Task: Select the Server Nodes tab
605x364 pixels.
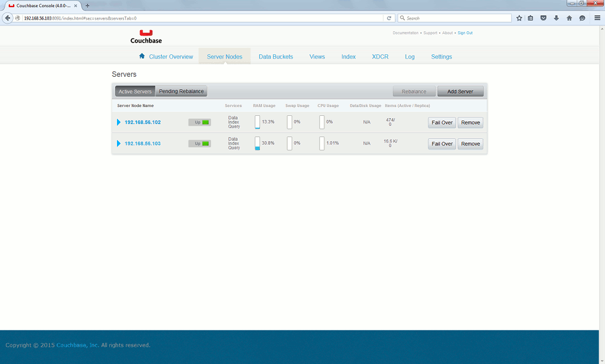Action: click(x=225, y=57)
